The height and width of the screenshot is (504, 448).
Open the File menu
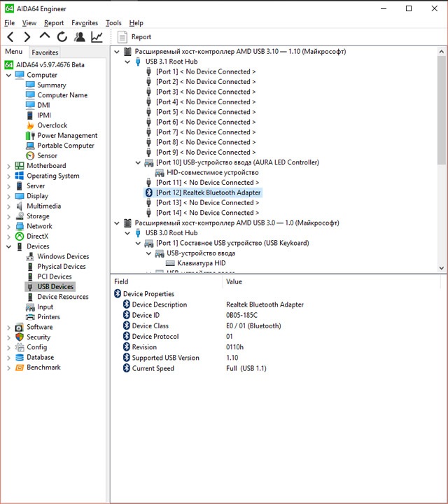coord(9,23)
